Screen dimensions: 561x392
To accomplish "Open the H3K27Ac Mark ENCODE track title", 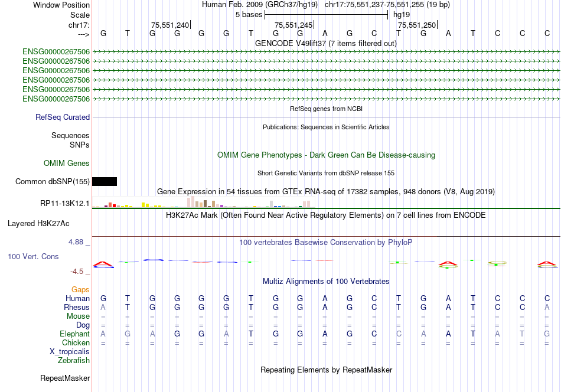I will [326, 215].
